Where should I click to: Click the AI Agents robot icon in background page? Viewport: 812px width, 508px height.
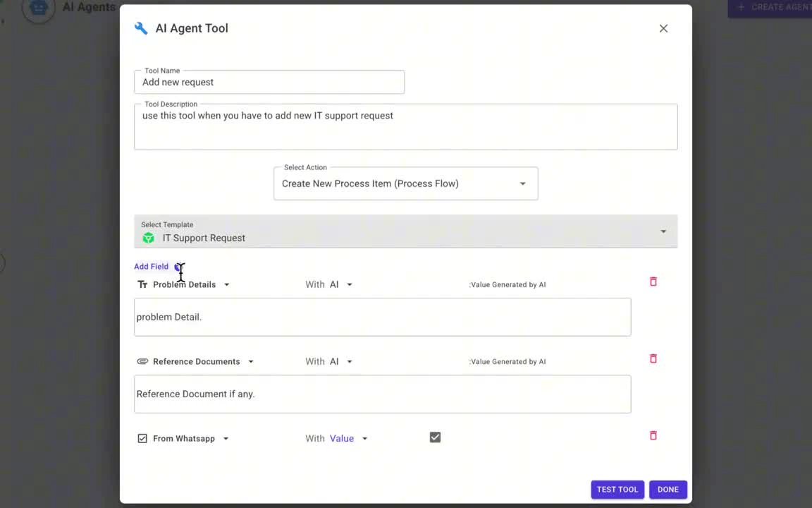(38, 7)
